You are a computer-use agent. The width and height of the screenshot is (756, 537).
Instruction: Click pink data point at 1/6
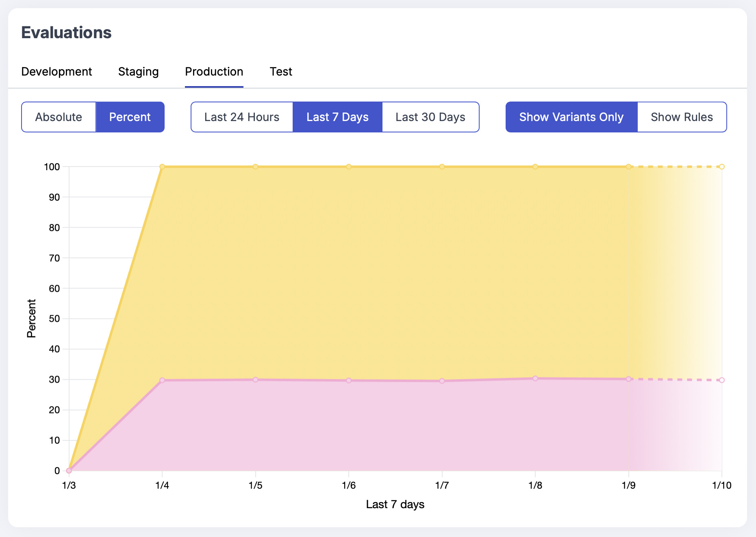click(x=349, y=381)
